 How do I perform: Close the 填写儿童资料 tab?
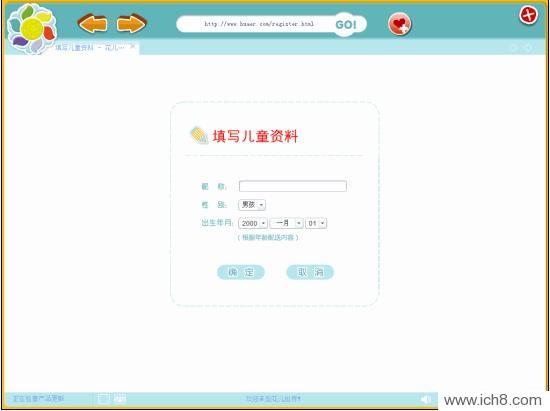click(133, 46)
